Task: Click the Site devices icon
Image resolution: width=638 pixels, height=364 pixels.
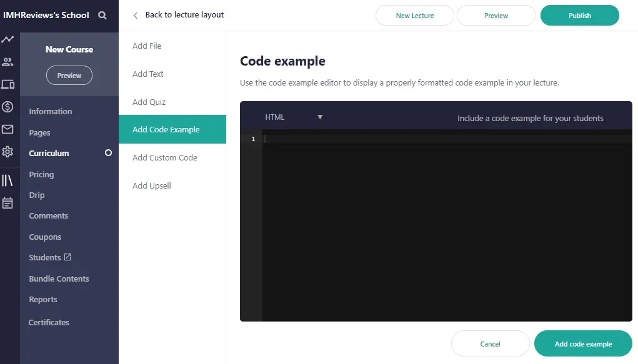Action: tap(7, 84)
